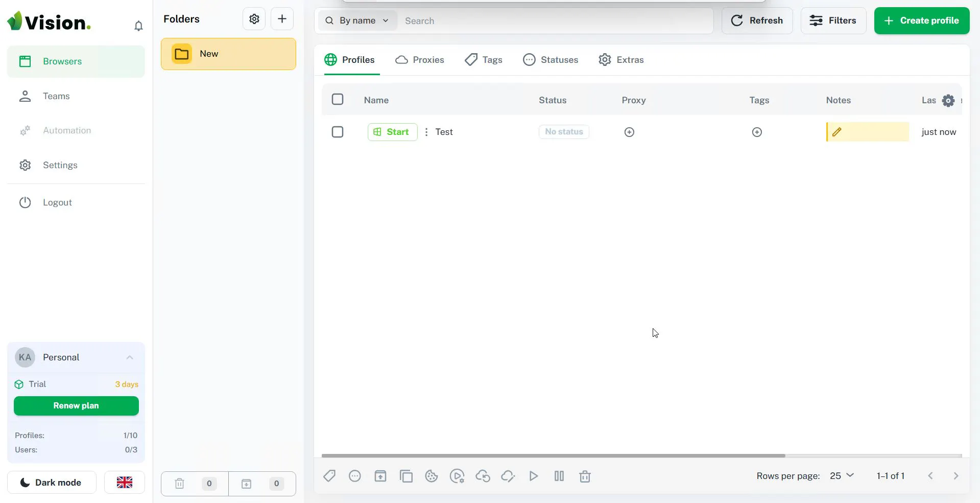Click the cookie icon in bottom toolbar
980x503 pixels.
432,476
